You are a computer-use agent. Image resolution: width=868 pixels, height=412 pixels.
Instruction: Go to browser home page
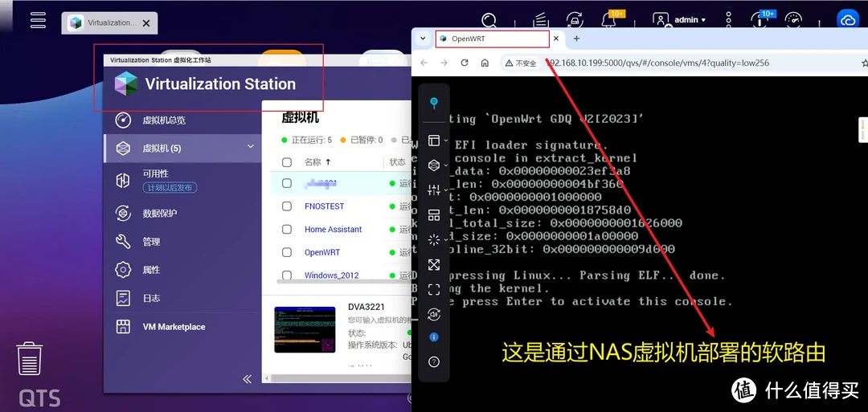click(485, 63)
